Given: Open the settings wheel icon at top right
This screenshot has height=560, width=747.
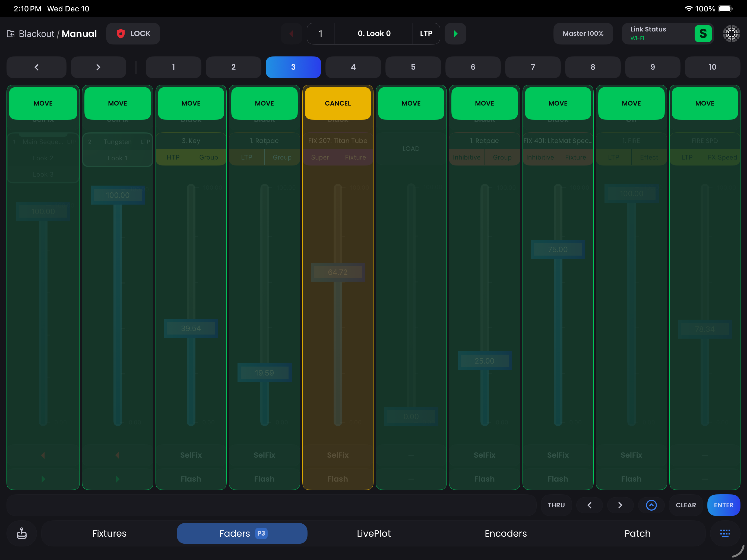Looking at the screenshot, I should tap(731, 33).
